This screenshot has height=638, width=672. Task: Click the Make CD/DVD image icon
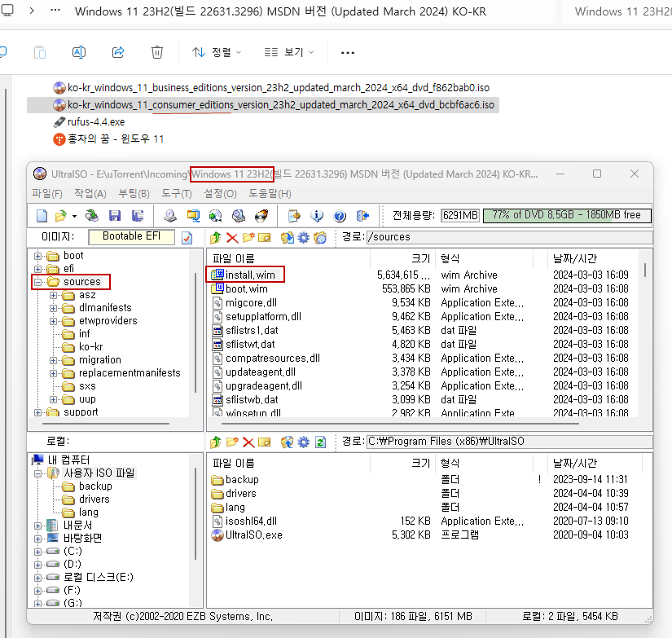170,216
